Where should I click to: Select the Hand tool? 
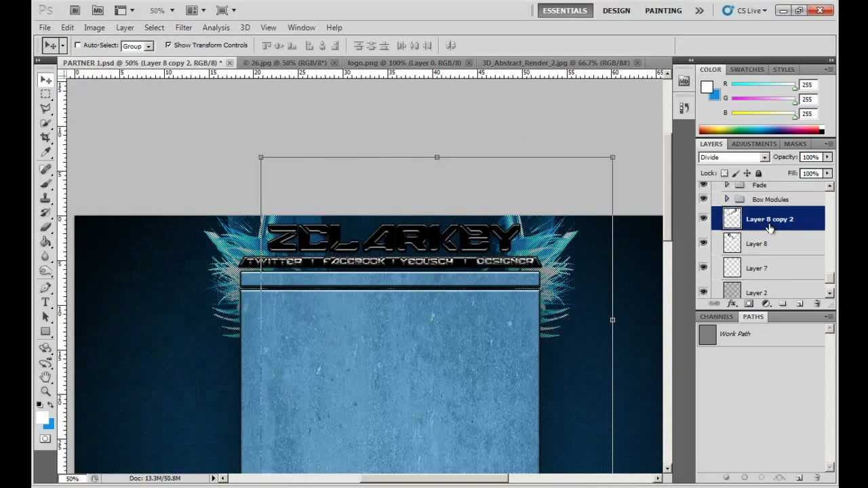(x=45, y=377)
